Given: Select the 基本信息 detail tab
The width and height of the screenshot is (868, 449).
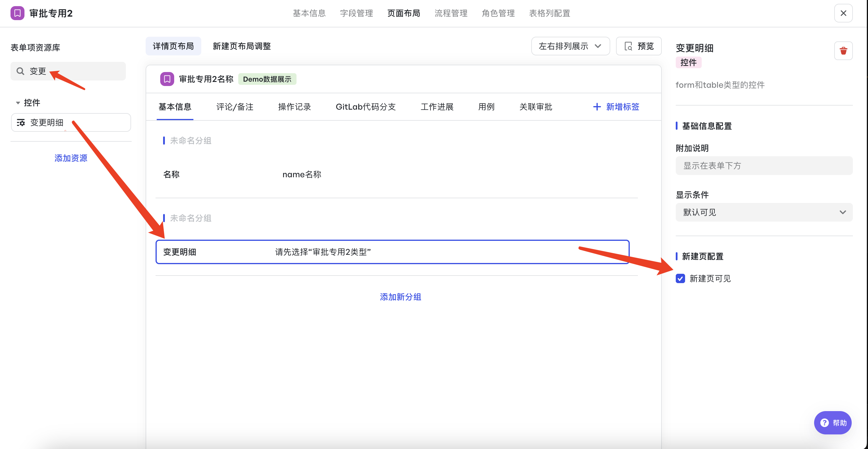Looking at the screenshot, I should pos(175,107).
